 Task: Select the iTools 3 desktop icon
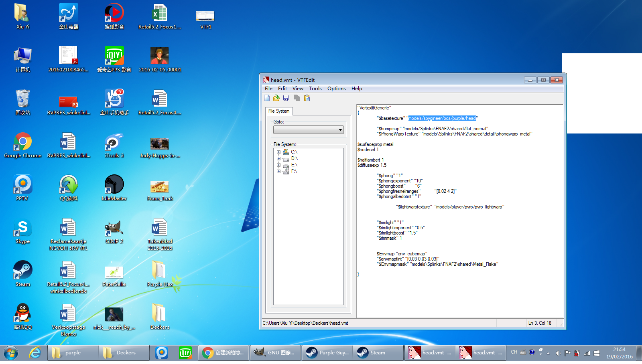[114, 145]
